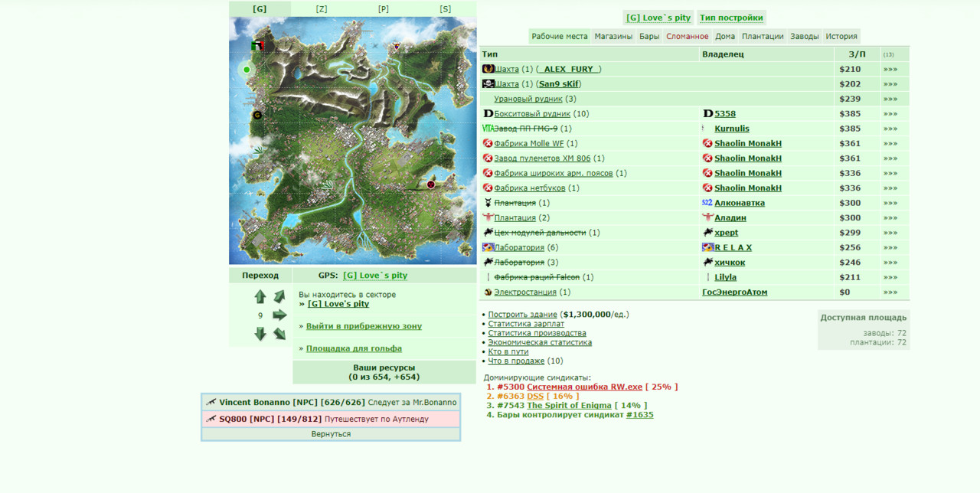Open the История tab
Image resolution: width=980 pixels, height=493 pixels.
click(x=841, y=36)
